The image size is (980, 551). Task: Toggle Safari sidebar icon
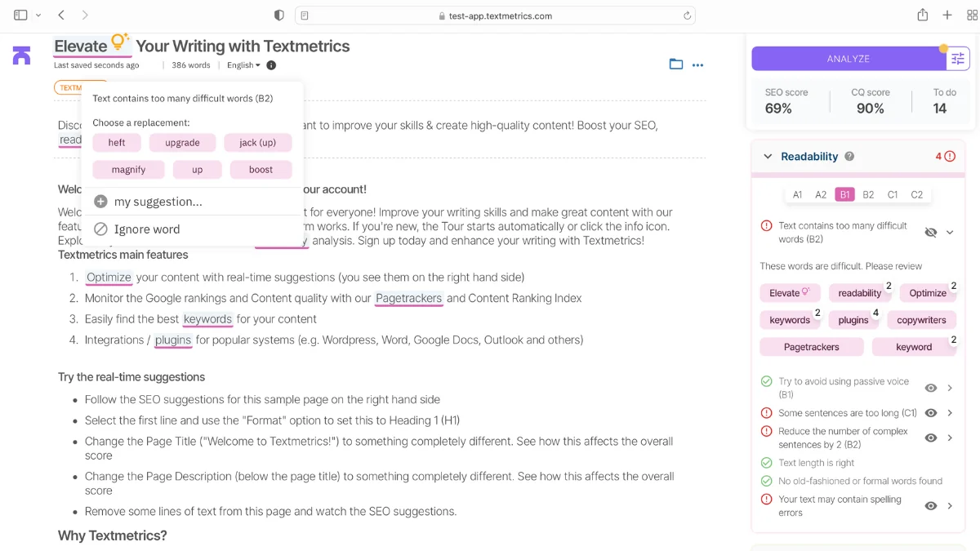click(20, 15)
